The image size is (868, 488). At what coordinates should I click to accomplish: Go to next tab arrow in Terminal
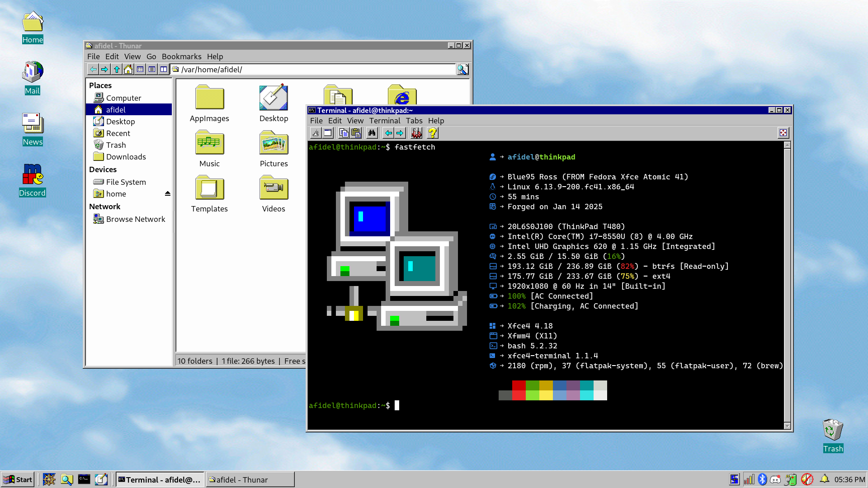pyautogui.click(x=400, y=133)
